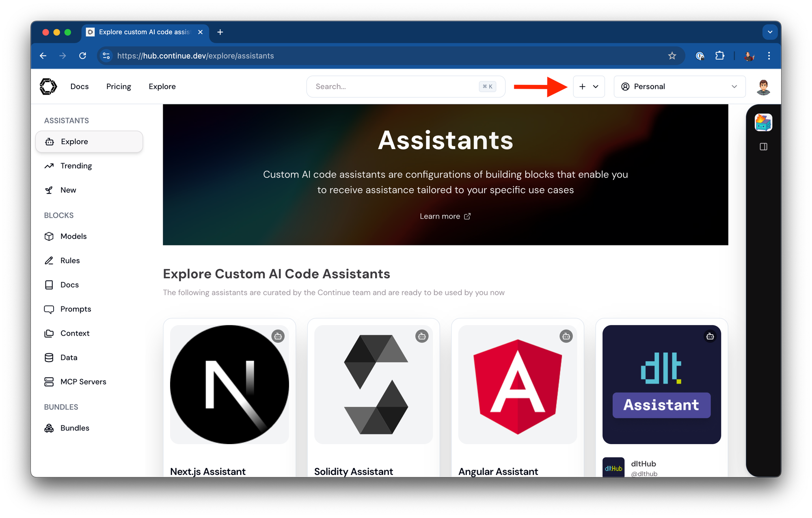Viewport: 812px width, 518px height.
Task: Click the Learn more link
Action: [445, 216]
